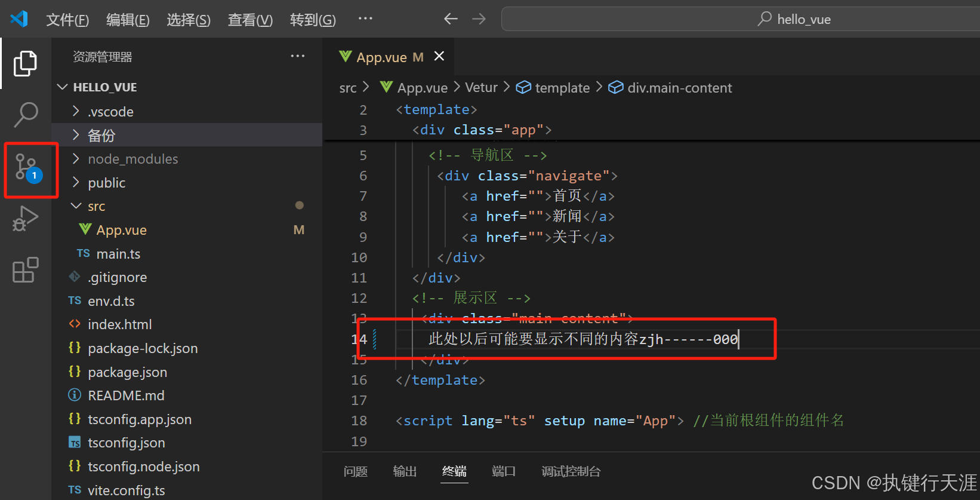The image size is (980, 500).
Task: Expand the .vscode folder
Action: [x=187, y=112]
